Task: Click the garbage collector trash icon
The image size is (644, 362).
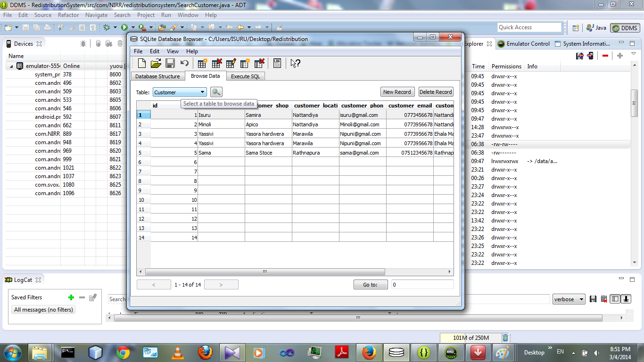Action: tap(505, 337)
